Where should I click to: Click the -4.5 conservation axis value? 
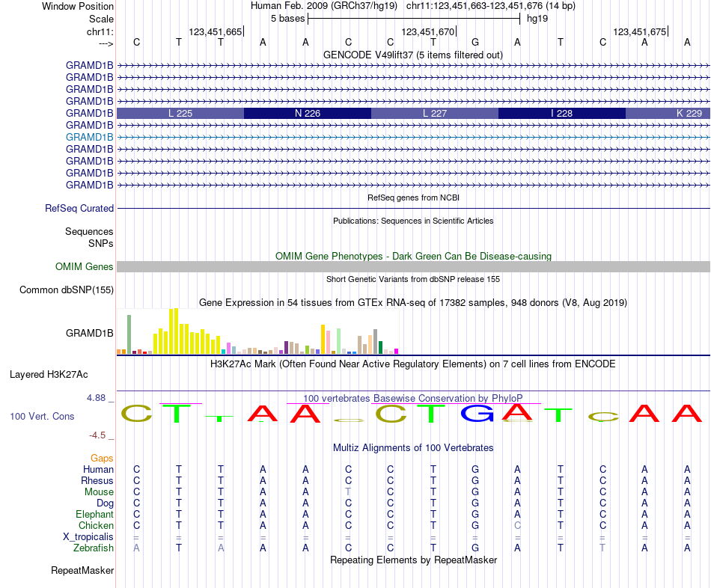coord(98,435)
